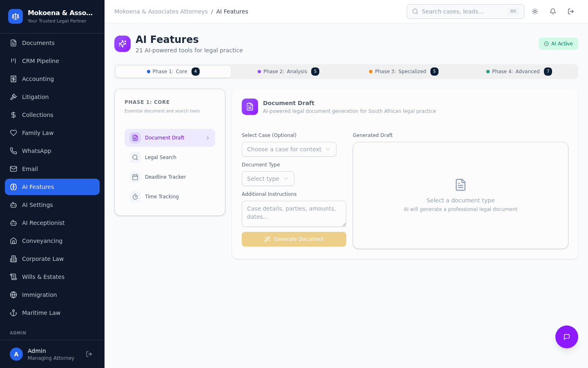Select the Document Draft tool
The width and height of the screenshot is (588, 368).
(x=170, y=138)
